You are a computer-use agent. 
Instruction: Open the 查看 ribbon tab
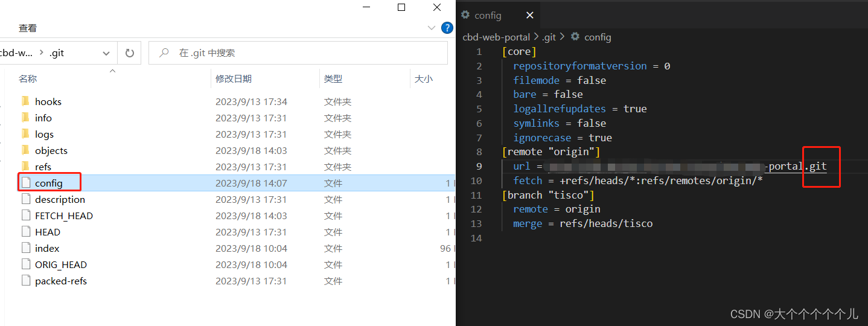[x=28, y=28]
